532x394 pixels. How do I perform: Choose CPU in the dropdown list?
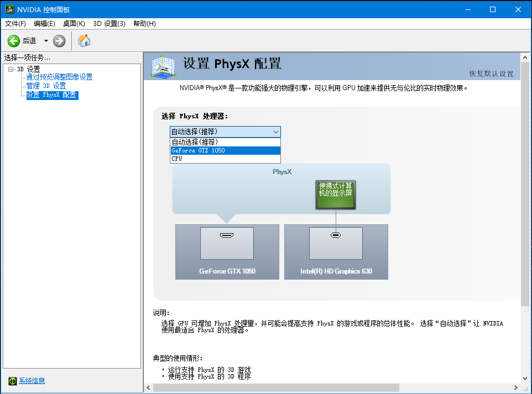(225, 159)
